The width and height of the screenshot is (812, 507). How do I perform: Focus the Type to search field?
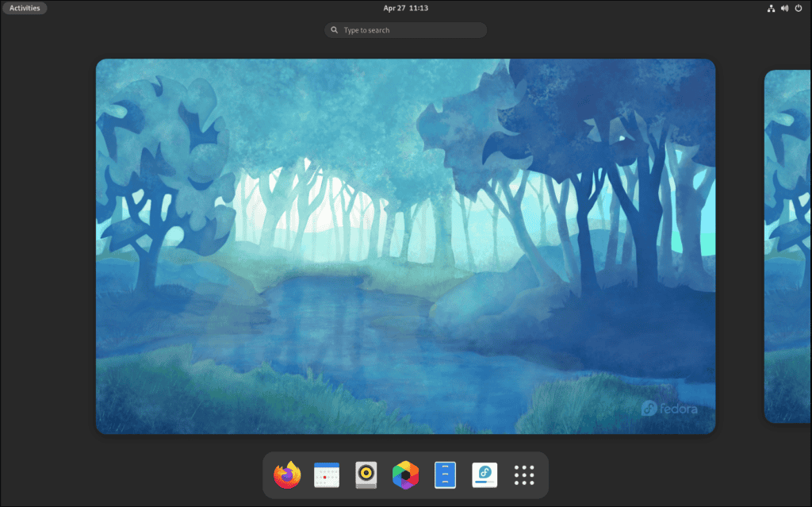point(405,30)
